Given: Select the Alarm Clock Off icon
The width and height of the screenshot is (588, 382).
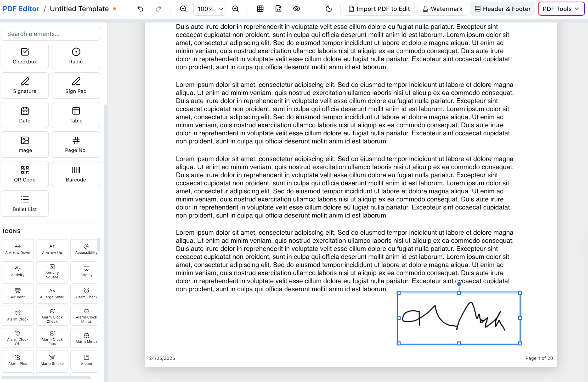Looking at the screenshot, I should pos(18,338).
